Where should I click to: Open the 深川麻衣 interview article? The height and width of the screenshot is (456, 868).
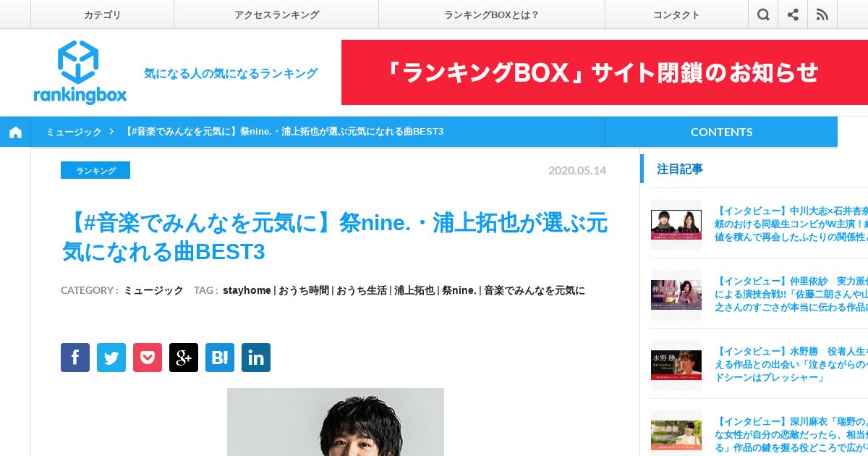(791, 434)
